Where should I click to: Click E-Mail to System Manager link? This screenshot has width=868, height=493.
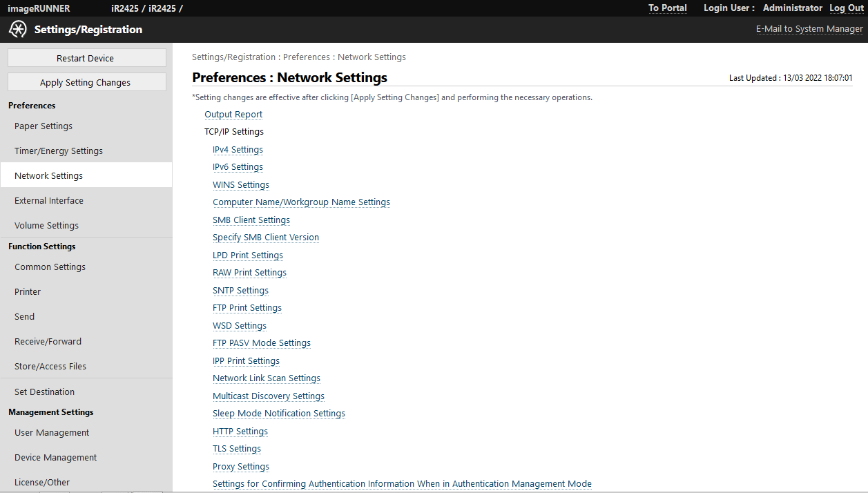tap(809, 29)
